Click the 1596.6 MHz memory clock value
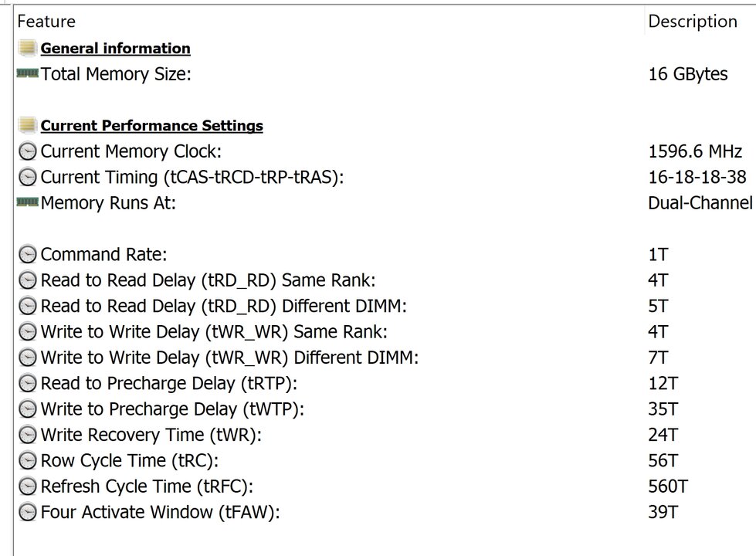 [695, 151]
